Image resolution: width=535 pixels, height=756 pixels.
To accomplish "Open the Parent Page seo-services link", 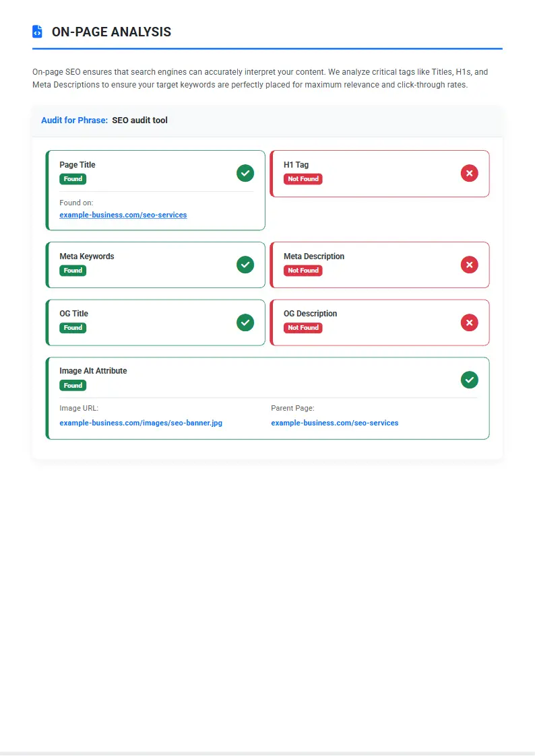I will coord(335,423).
